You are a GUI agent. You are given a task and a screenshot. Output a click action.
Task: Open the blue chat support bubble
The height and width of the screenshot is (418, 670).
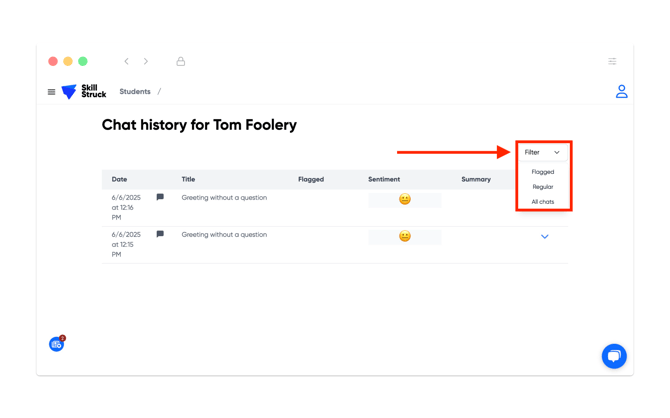tap(614, 356)
